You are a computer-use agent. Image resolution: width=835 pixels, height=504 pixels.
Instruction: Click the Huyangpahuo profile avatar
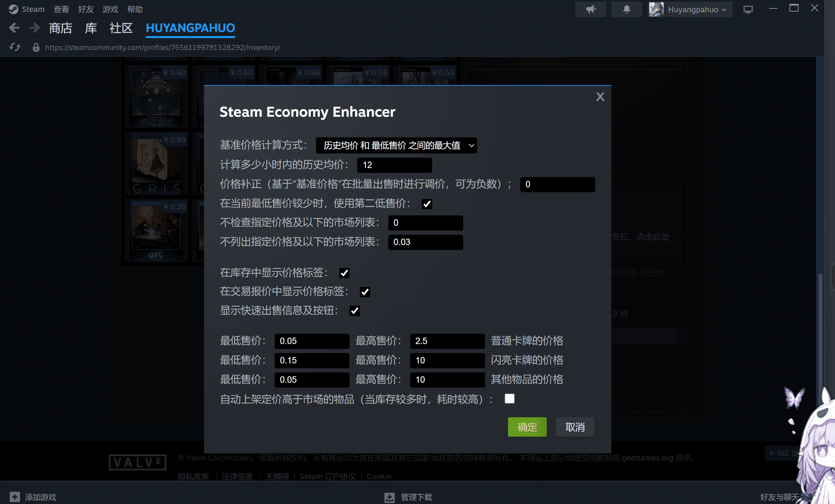tap(657, 9)
